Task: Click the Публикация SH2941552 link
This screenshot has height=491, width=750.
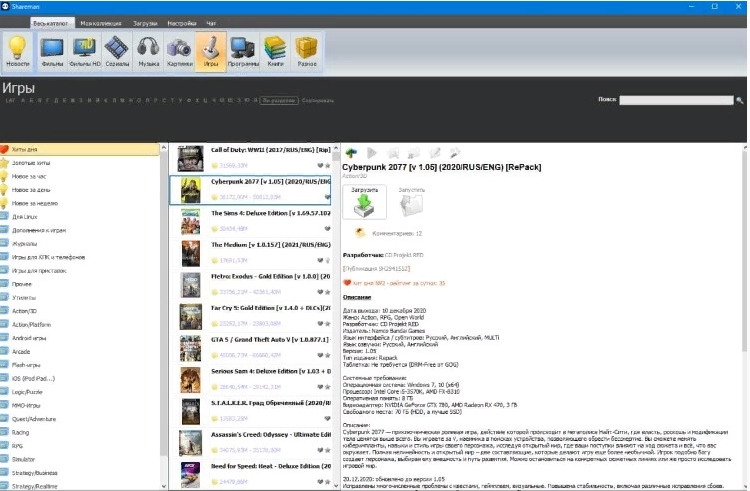Action: tap(376, 268)
